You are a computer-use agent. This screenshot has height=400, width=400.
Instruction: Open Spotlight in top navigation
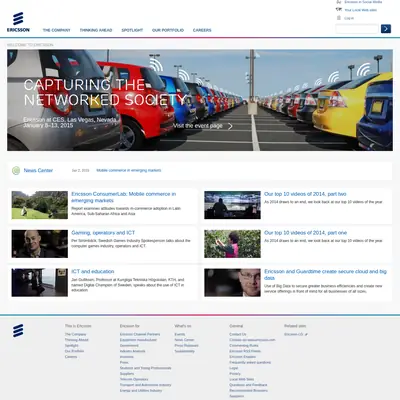click(132, 30)
